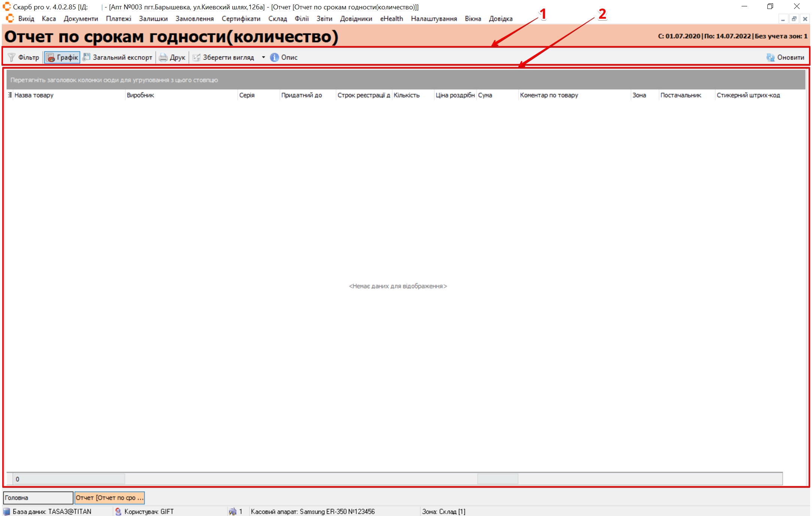The image size is (812, 516).
Task: Select the Отчет по сро... tab
Action: pos(109,498)
